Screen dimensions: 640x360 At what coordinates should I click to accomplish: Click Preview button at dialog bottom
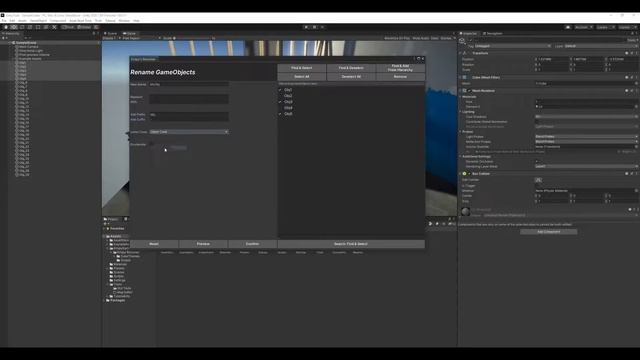[203, 244]
